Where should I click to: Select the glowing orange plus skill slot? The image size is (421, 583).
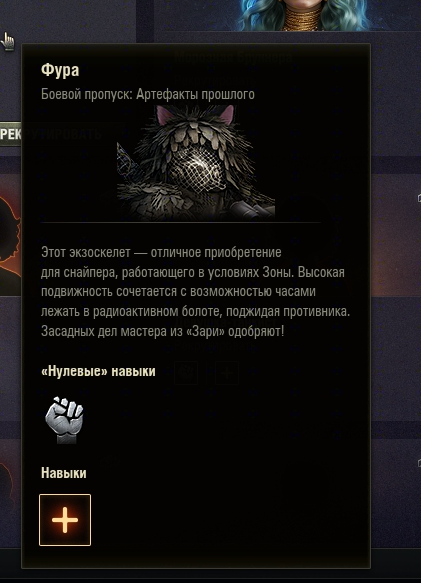[x=65, y=520]
